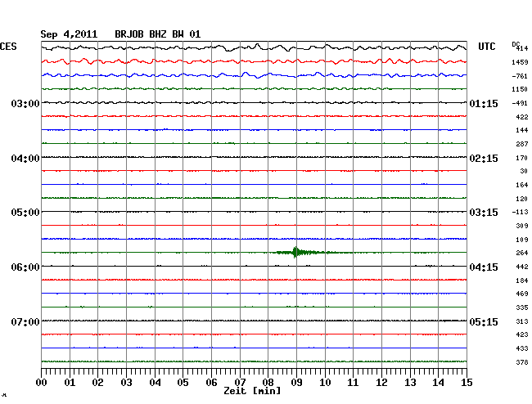Click the DC offset value "164"
532x404 pixels.
tap(522, 185)
